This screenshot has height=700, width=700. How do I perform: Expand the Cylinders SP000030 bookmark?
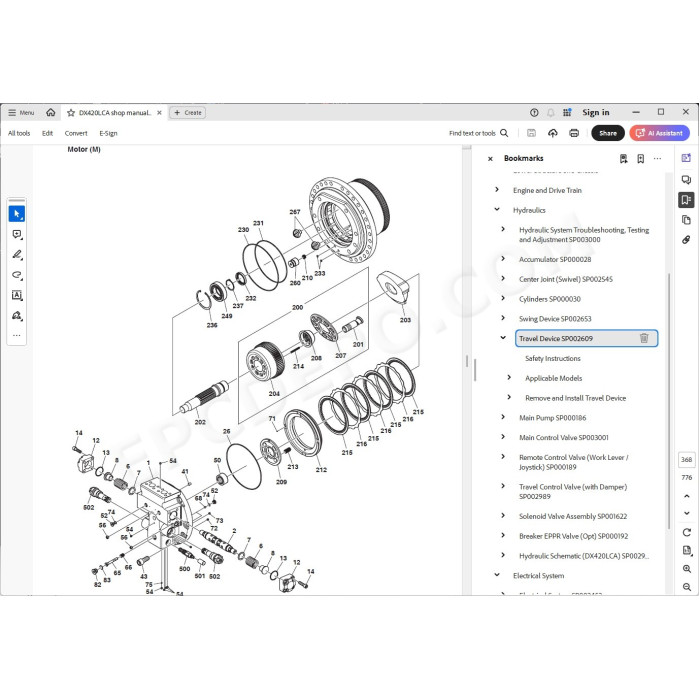point(503,298)
